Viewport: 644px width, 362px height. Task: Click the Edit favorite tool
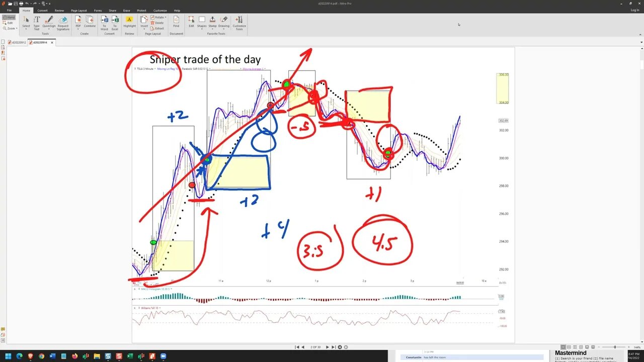click(x=191, y=22)
